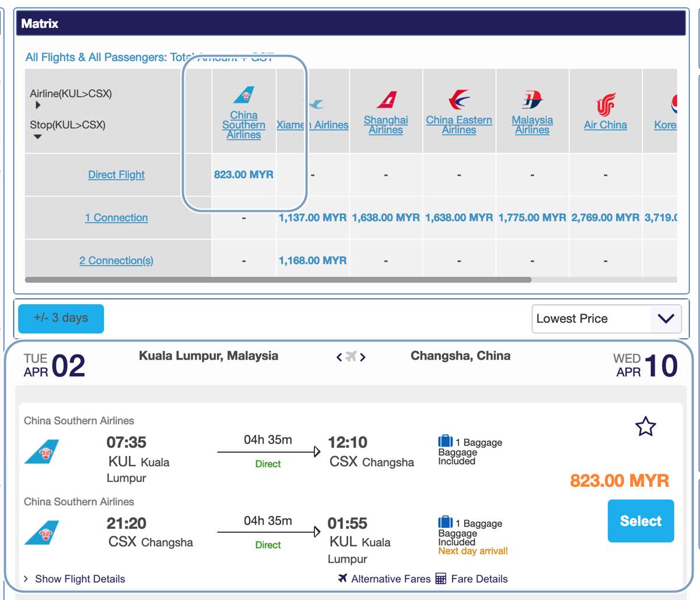Image resolution: width=700 pixels, height=600 pixels.
Task: Click the 01:55 arrival time
Action: 348,524
